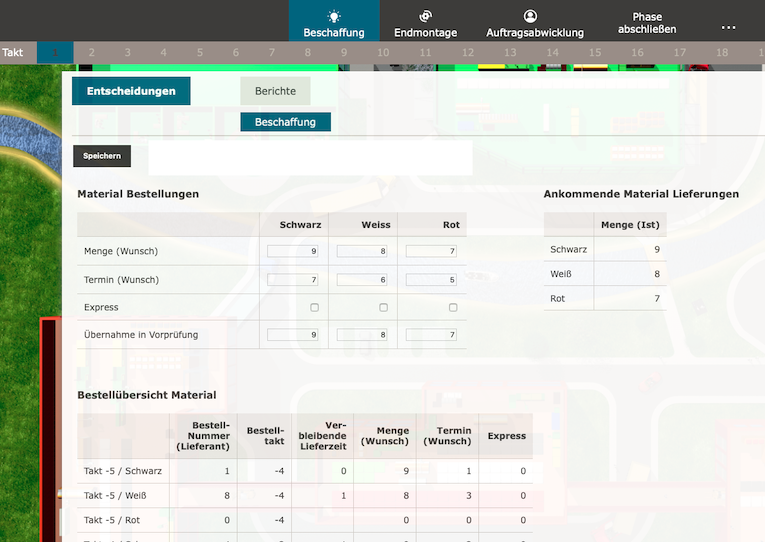Enable Express for Schwarz material
The image size is (765, 542).
click(x=315, y=307)
